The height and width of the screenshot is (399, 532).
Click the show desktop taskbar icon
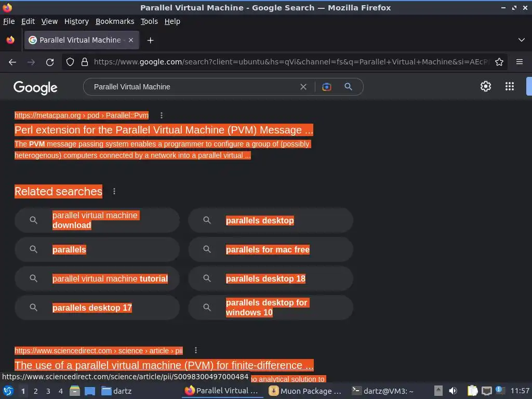[x=89, y=391]
